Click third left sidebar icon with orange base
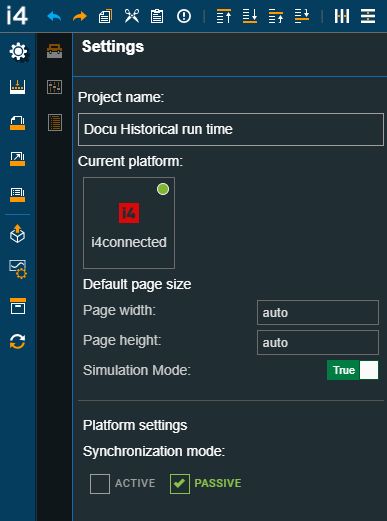 [17, 123]
